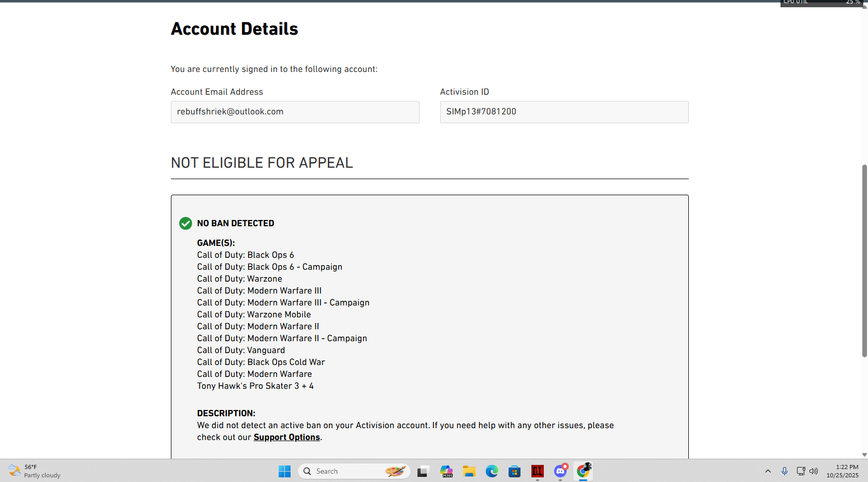868x482 pixels.
Task: Launch Microsoft Edge from the taskbar
Action: [491, 471]
